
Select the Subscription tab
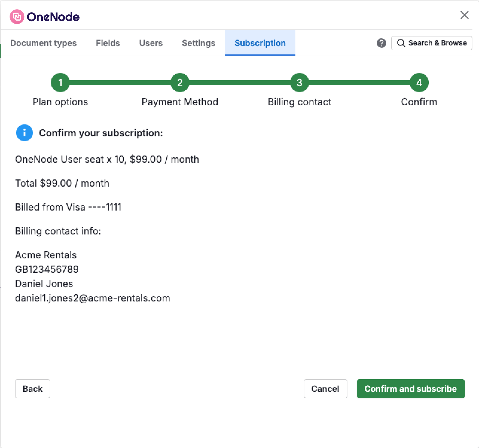tap(260, 43)
